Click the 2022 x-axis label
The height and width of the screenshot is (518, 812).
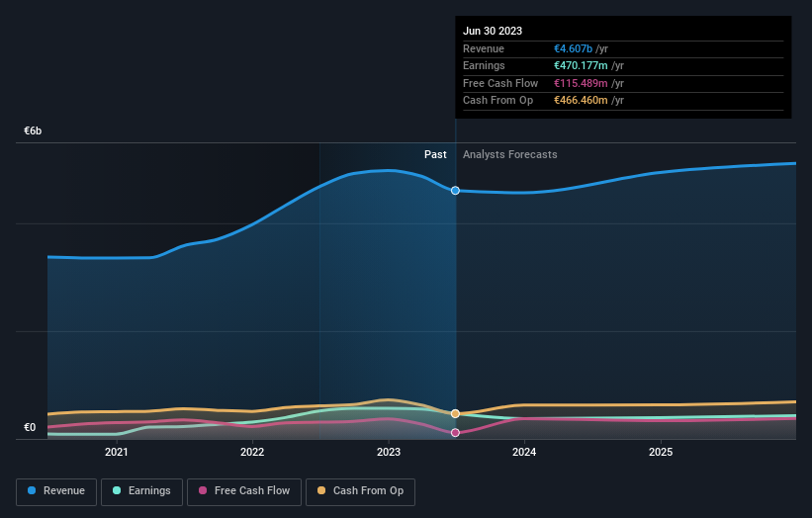coord(252,453)
